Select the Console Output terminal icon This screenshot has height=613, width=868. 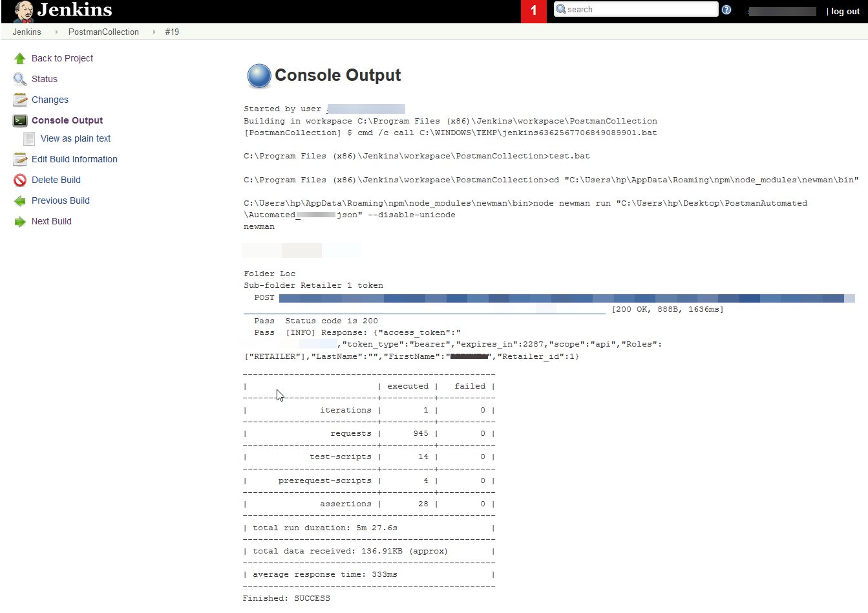pos(19,120)
